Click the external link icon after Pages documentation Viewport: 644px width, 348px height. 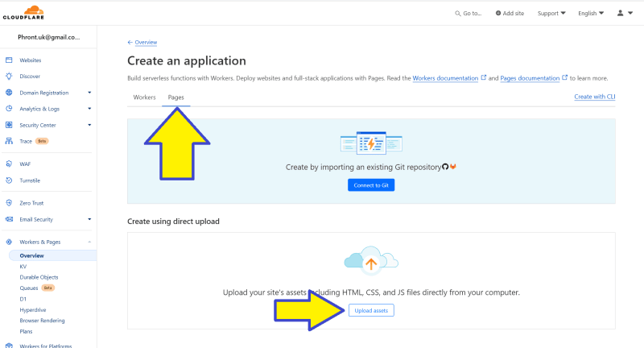(565, 77)
